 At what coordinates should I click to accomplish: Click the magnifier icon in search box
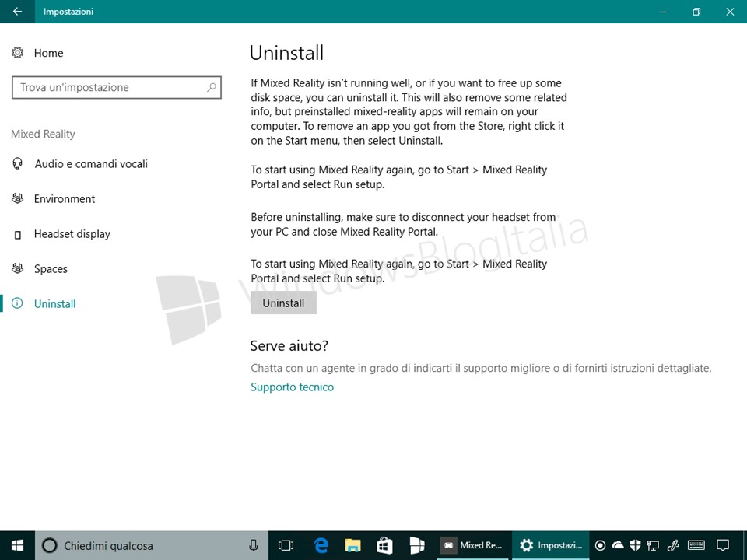point(212,87)
